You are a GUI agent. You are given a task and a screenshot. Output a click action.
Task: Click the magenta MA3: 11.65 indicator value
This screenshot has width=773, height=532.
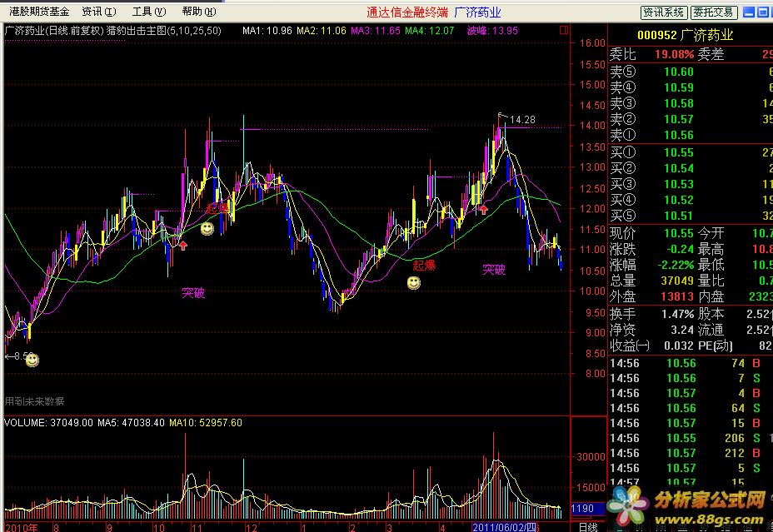pyautogui.click(x=376, y=31)
